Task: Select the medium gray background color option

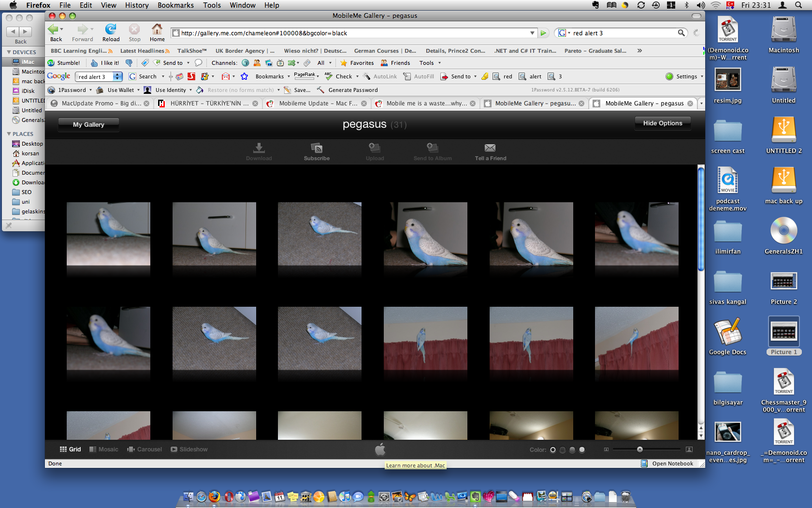Action: pos(572,450)
